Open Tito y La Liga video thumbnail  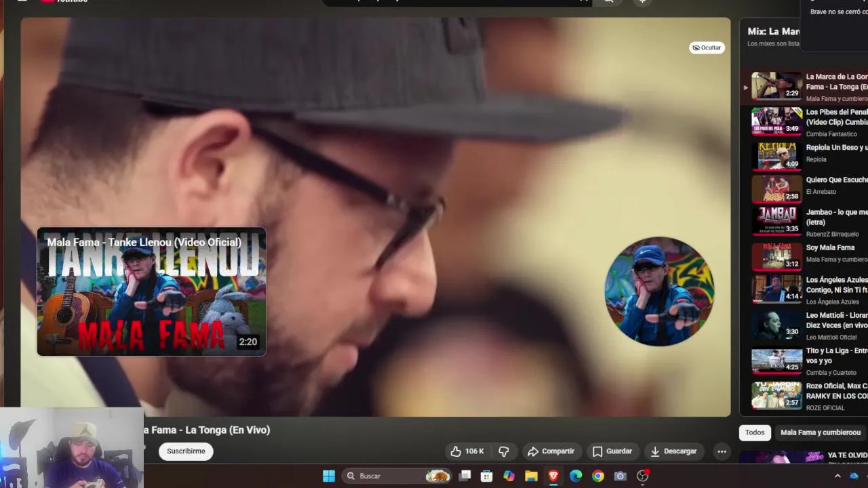776,361
